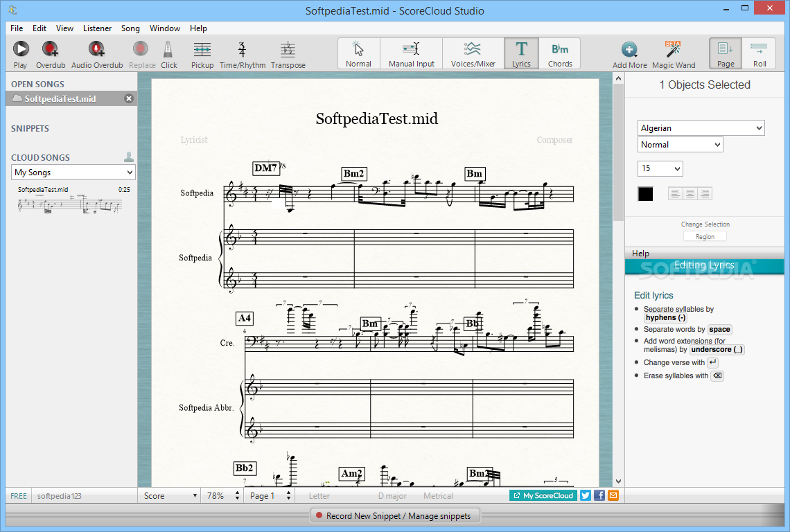
Task: Click the FREE account label
Action: click(19, 496)
